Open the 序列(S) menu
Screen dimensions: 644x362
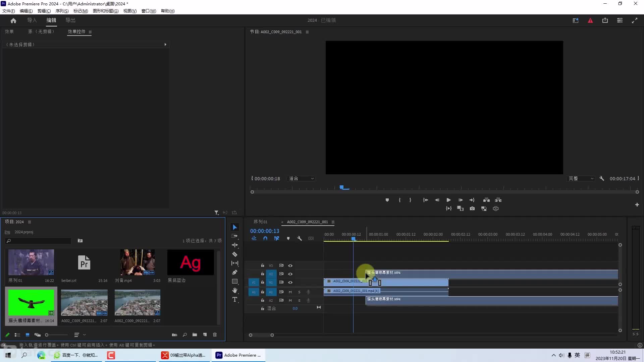(x=62, y=11)
